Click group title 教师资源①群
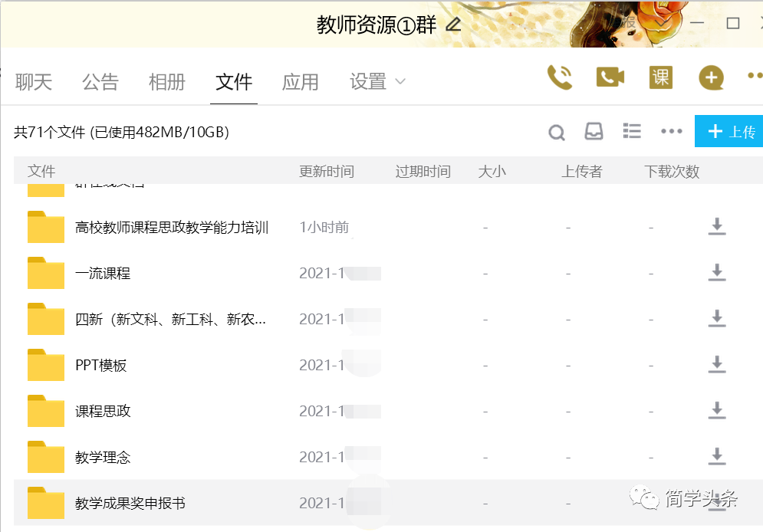Image resolution: width=763 pixels, height=532 pixels. point(377,25)
